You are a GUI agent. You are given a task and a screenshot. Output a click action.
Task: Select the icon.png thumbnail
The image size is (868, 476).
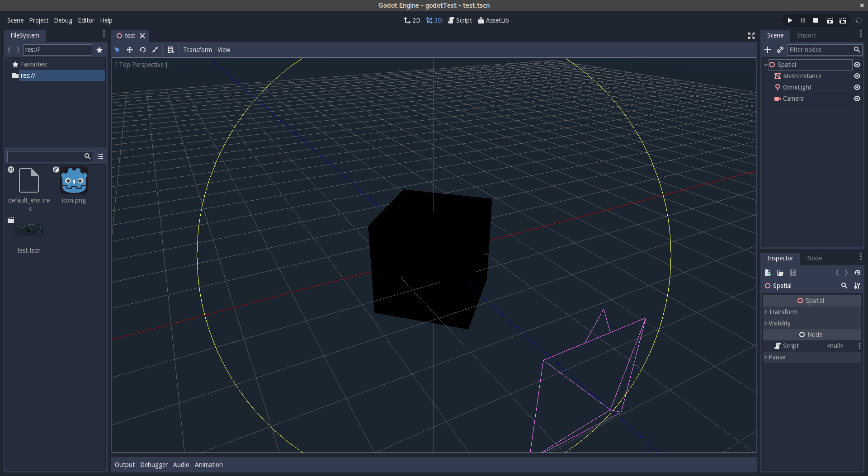(x=74, y=180)
